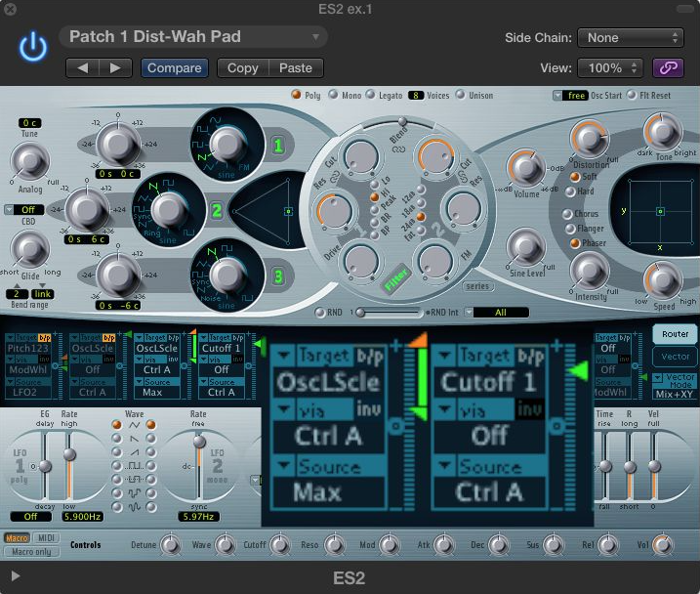This screenshot has width=700, height=594.
Task: Click the Compare button
Action: [175, 67]
